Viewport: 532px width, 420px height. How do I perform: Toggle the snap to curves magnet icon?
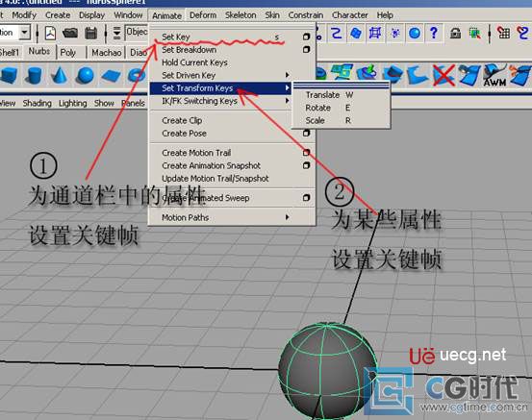523,33
